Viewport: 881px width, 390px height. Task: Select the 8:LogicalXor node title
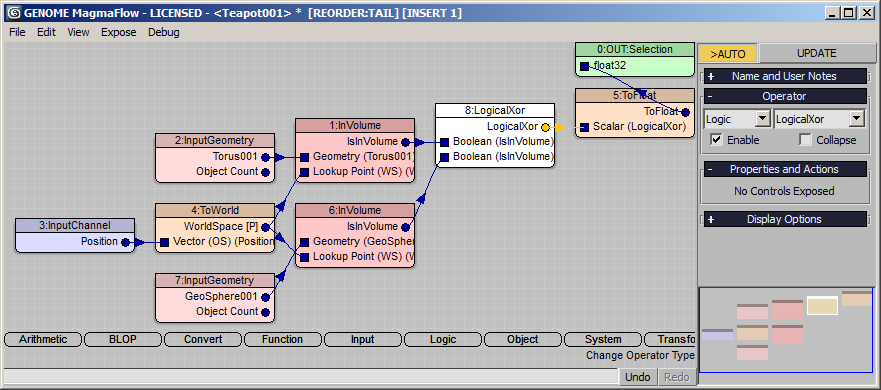point(495,110)
